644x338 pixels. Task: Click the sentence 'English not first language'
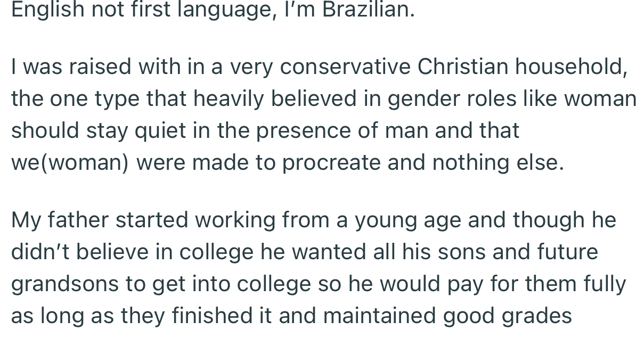click(x=141, y=11)
